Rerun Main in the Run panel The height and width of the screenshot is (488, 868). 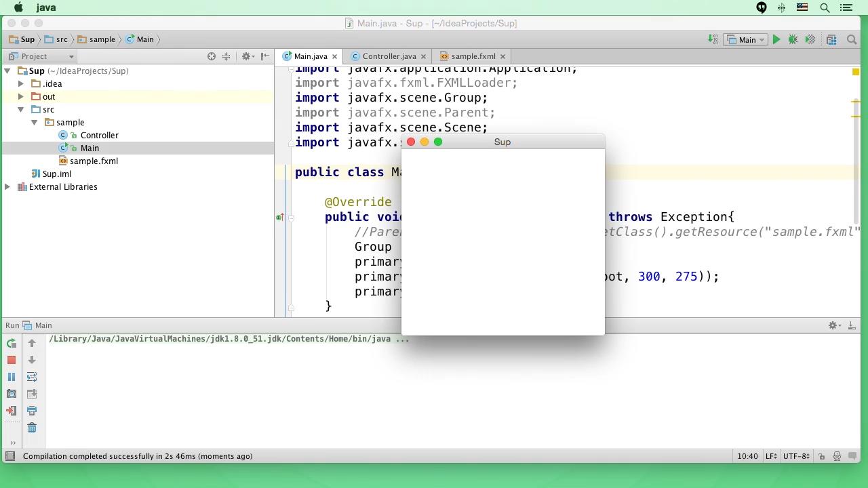coord(12,344)
